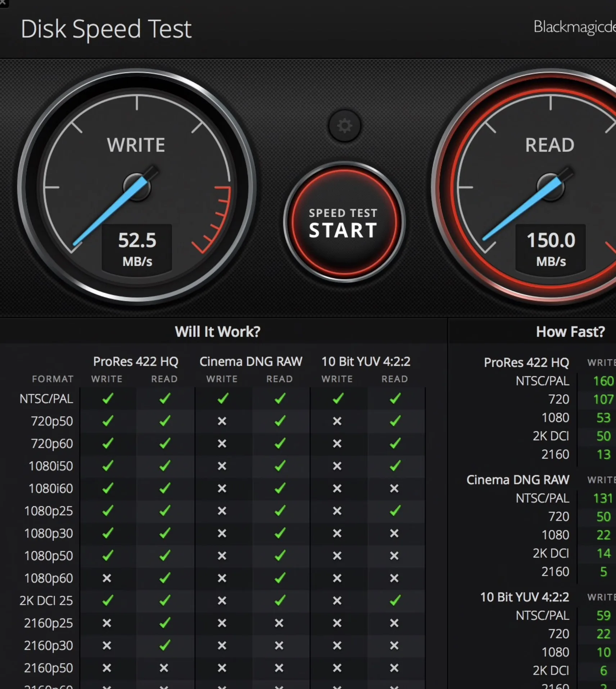The image size is (616, 689).
Task: Click 2160p25 Cinema DNG RAW read cross
Action: pyautogui.click(x=279, y=623)
